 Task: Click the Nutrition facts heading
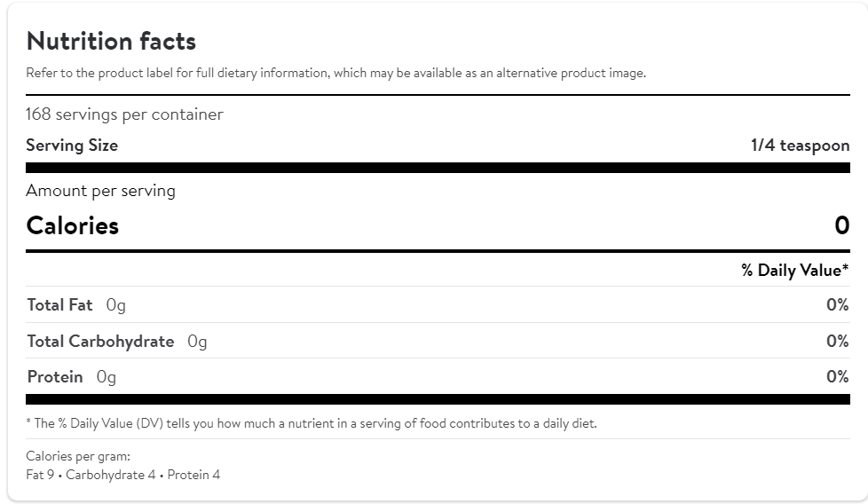pos(111,42)
